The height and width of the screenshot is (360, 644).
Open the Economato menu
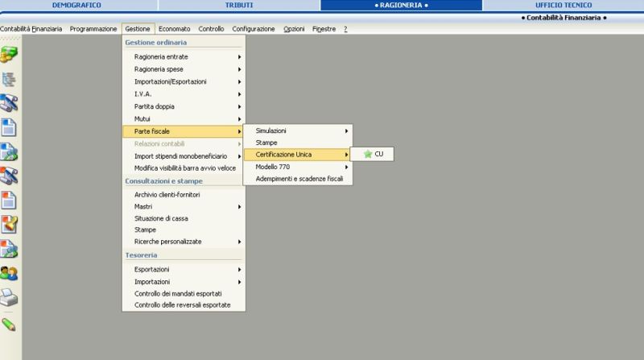[x=175, y=29]
